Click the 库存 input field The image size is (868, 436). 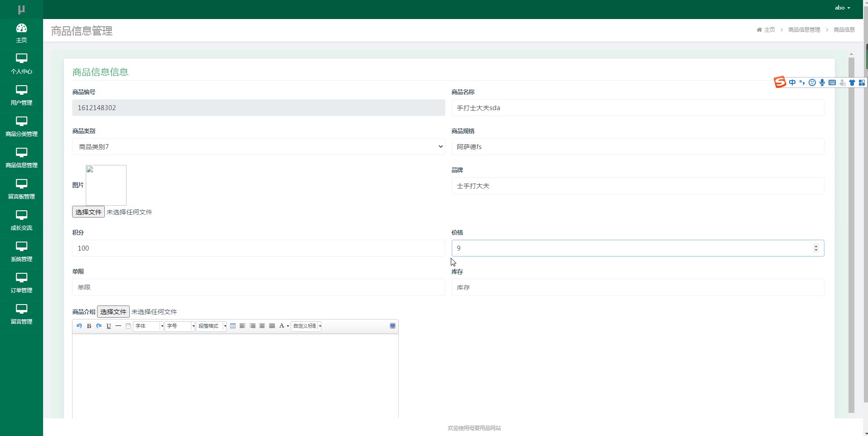click(x=638, y=287)
